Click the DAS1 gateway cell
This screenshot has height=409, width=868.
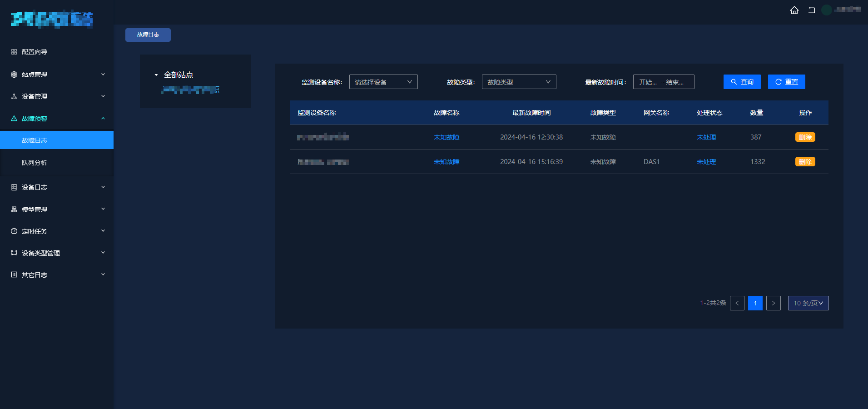652,162
